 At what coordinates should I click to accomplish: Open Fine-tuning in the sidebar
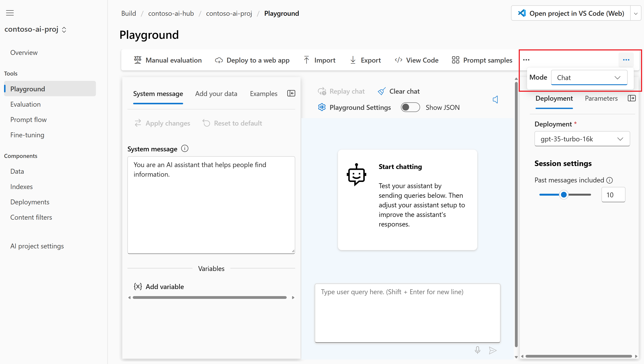(27, 135)
